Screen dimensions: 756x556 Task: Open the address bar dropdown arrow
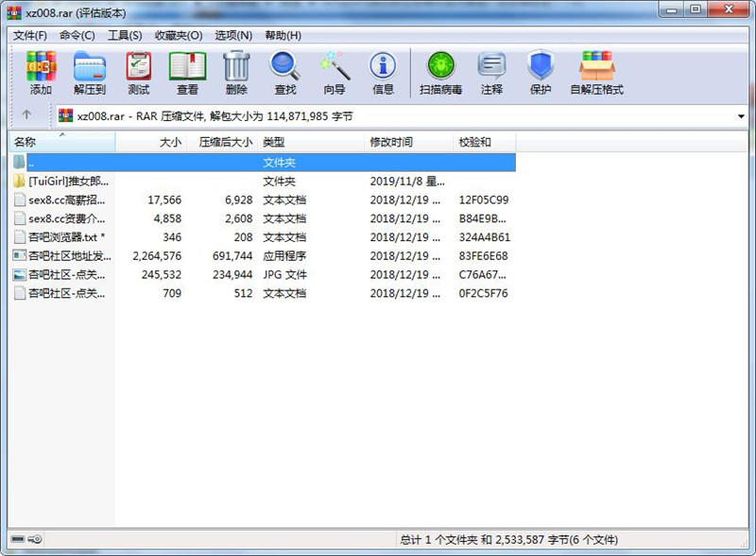741,116
